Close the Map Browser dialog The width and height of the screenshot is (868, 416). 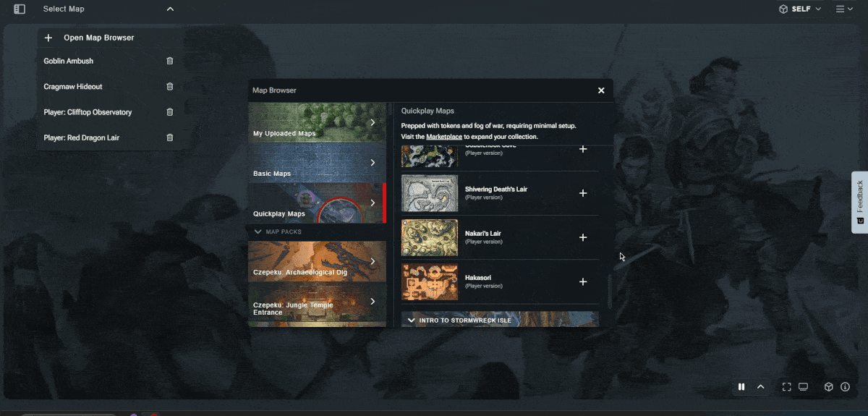coord(601,90)
